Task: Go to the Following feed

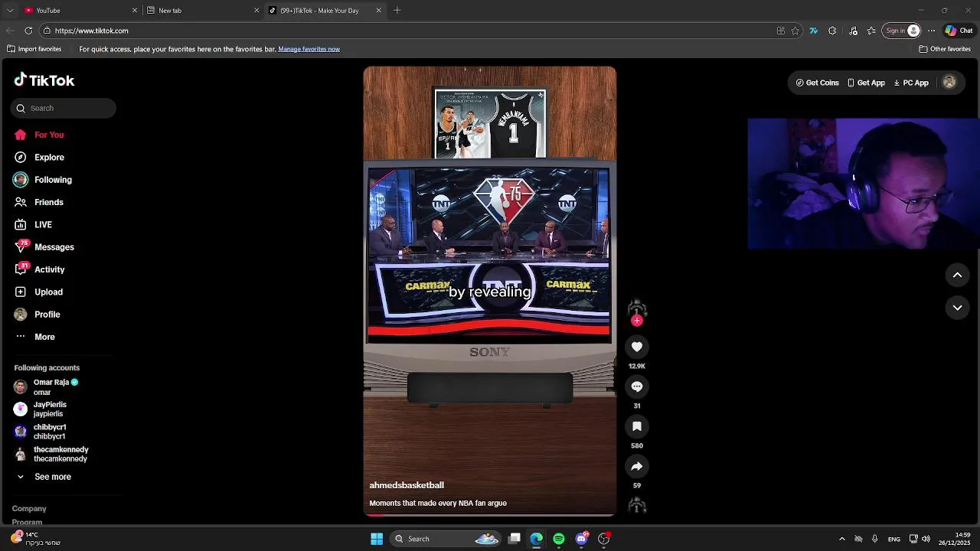Action: [53, 180]
